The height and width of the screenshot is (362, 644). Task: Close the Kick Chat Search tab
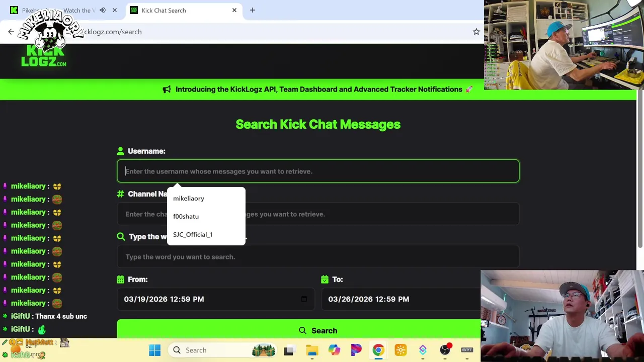(x=234, y=10)
